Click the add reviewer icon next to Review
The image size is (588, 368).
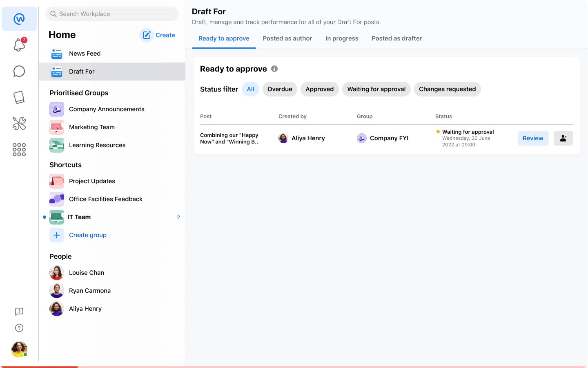pos(563,138)
